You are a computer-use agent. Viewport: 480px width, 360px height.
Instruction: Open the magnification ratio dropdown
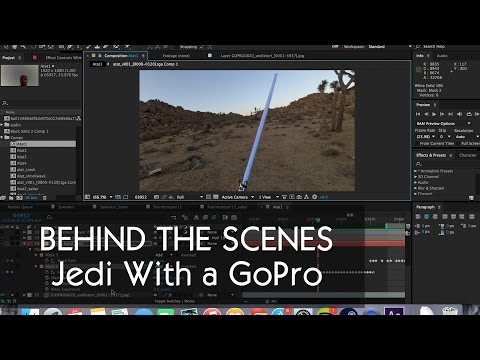coord(103,197)
